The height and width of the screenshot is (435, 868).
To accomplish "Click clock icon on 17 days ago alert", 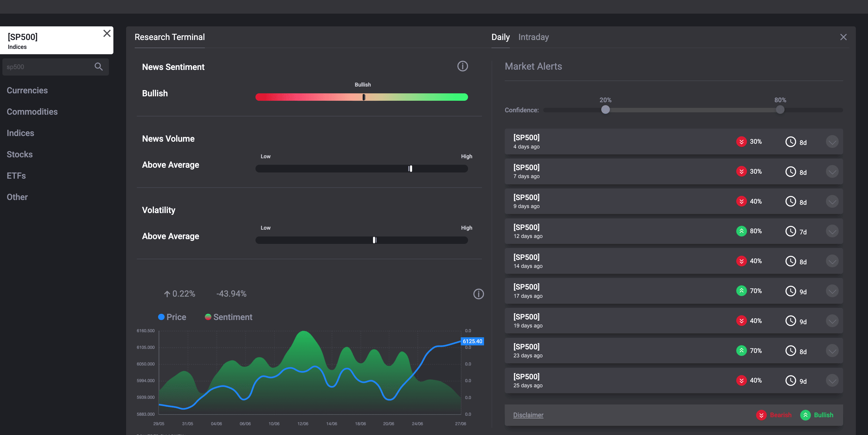I will point(790,291).
